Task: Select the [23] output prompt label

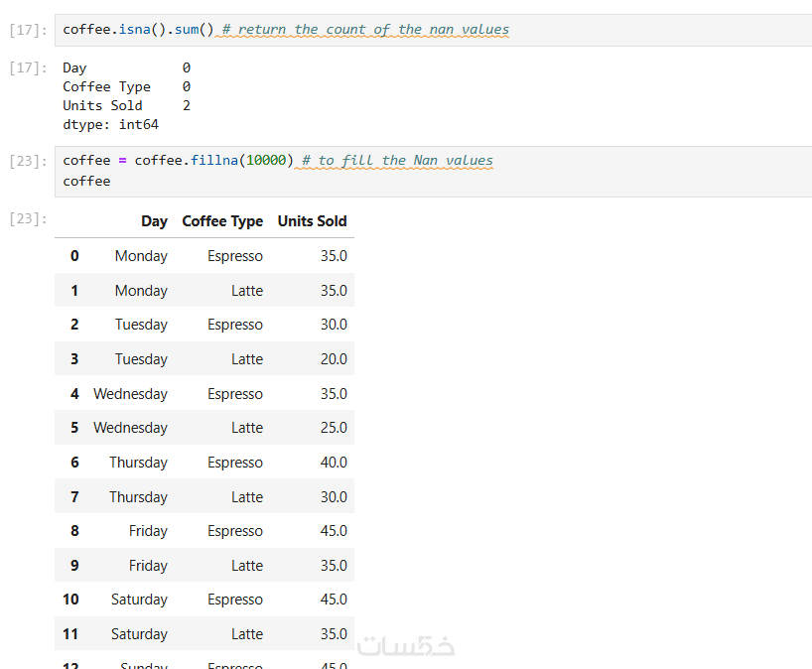Action: point(27,218)
